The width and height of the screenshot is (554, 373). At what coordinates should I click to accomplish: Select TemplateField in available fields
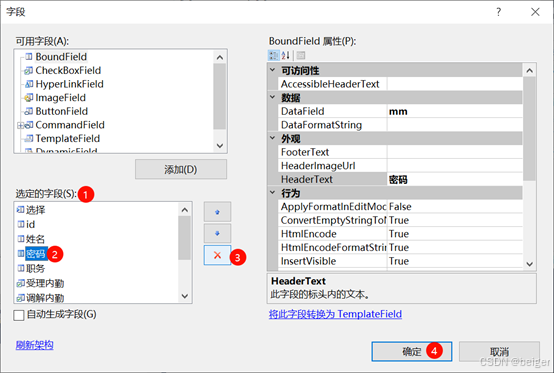click(67, 138)
